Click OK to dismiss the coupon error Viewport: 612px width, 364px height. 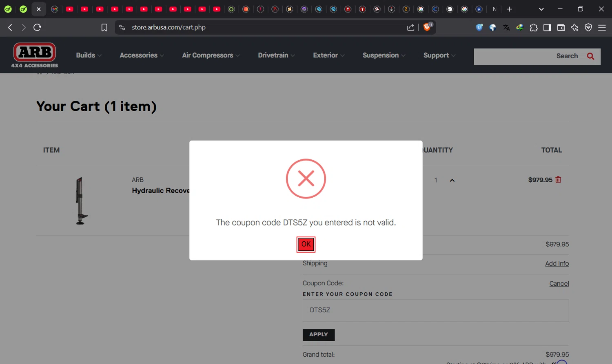coord(306,245)
